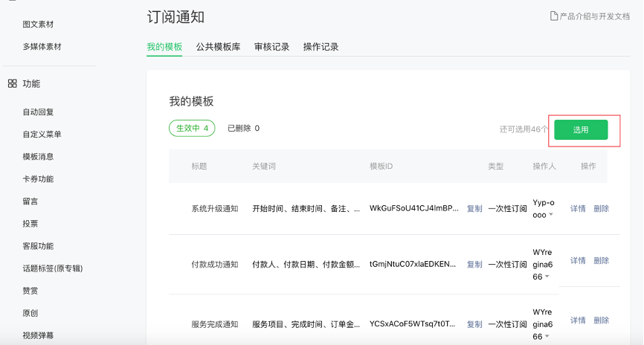Click template ID YCSxACoF5WTsq7t0T
Image resolution: width=644 pixels, height=345 pixels.
pyautogui.click(x=413, y=324)
